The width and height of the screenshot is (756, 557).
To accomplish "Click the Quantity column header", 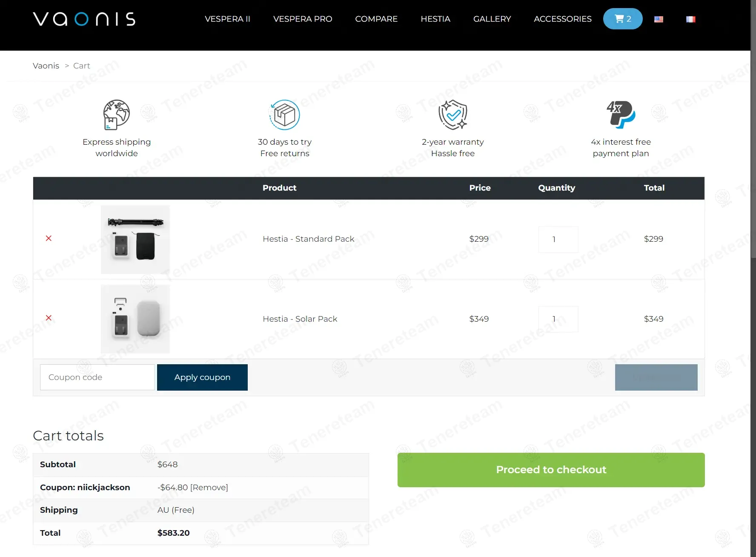I will 556,188.
